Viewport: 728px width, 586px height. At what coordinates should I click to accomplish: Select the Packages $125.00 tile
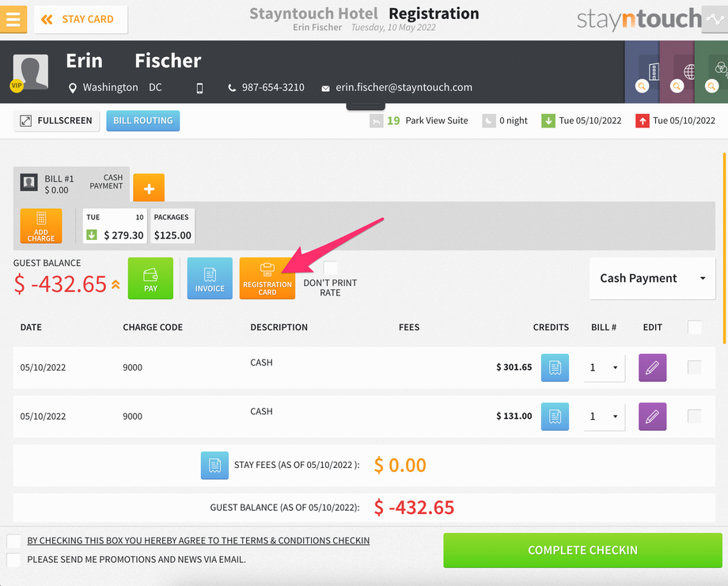(173, 226)
